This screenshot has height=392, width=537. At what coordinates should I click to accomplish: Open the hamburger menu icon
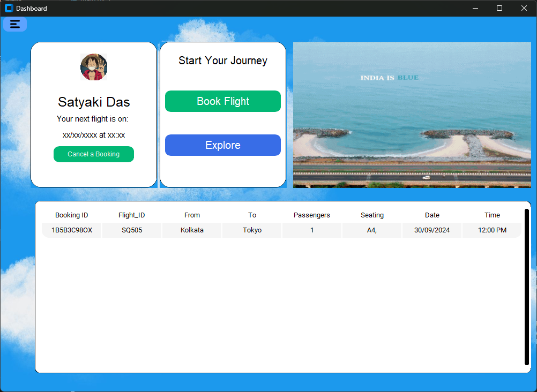click(15, 24)
